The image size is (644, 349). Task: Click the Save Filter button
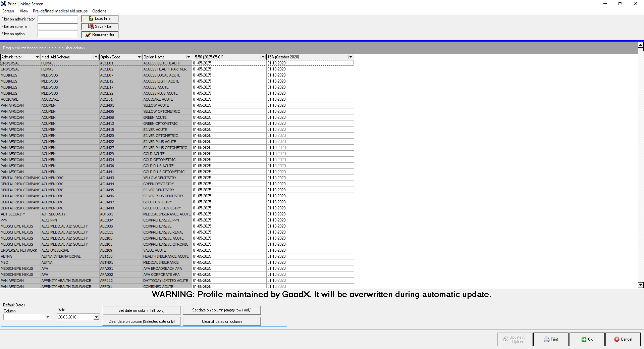pos(100,27)
